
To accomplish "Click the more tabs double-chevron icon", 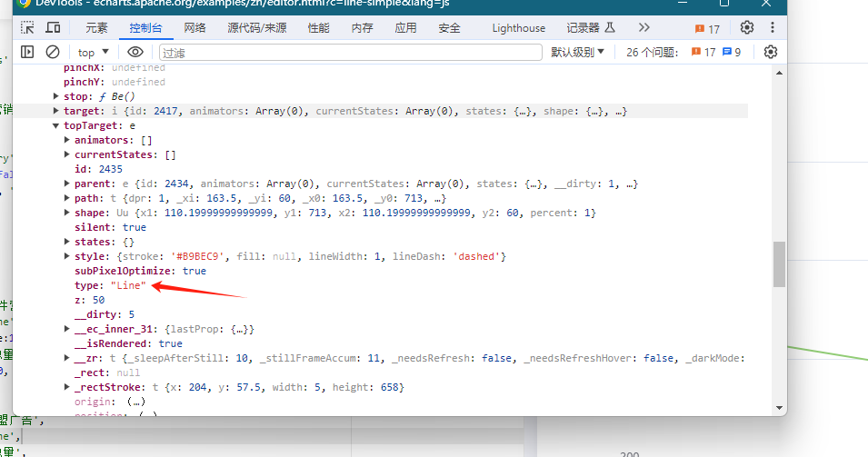I will pos(644,28).
